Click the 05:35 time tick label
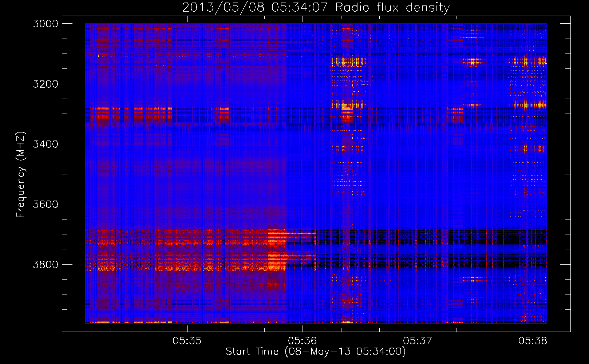The image size is (589, 364). (x=187, y=341)
